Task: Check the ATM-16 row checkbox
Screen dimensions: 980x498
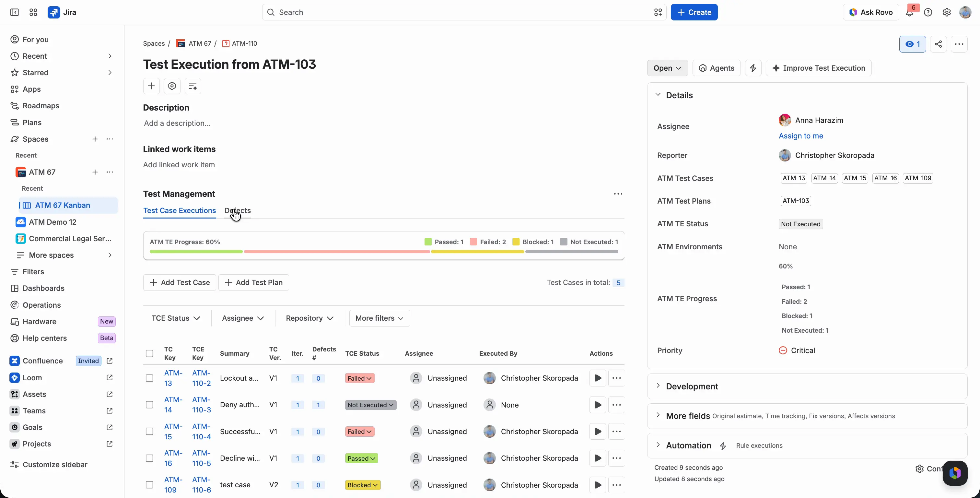Action: coord(149,458)
